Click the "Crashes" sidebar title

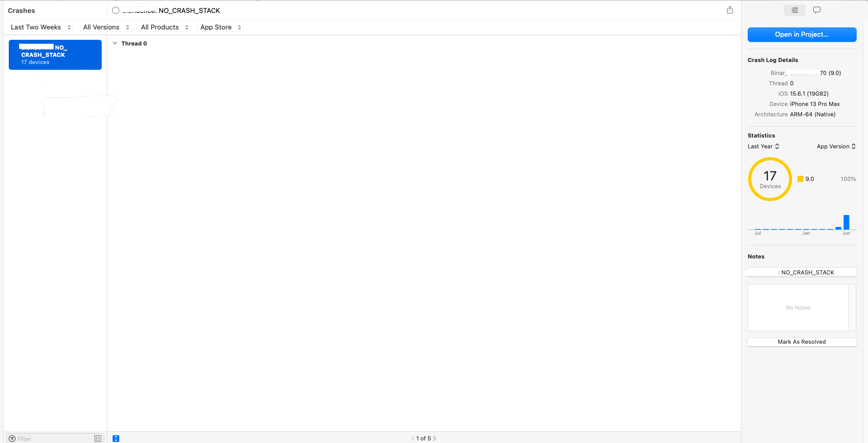coord(22,10)
